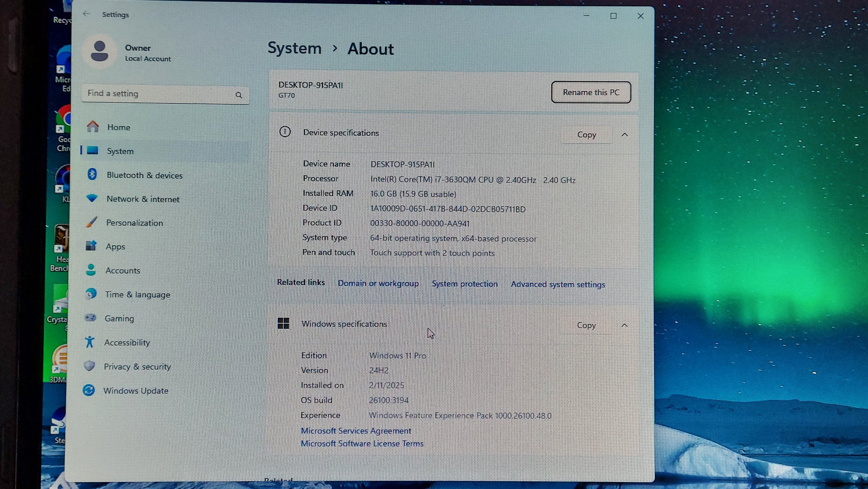Click the Gaming controller icon
The width and height of the screenshot is (868, 489).
coord(90,317)
